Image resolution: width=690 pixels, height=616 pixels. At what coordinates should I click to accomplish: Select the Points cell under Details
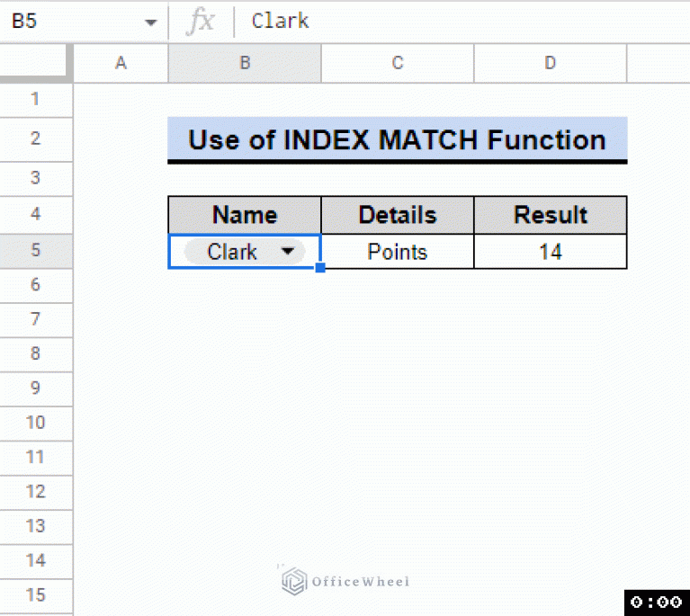[x=397, y=252]
